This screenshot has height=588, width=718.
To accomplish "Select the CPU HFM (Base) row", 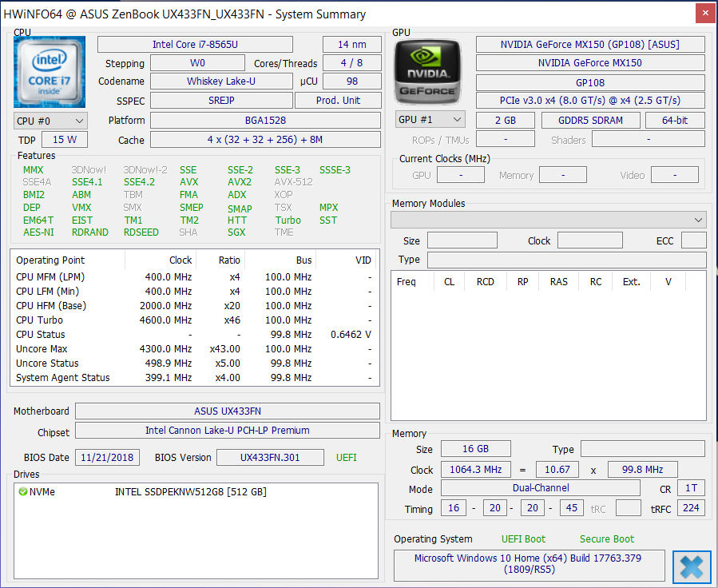I will click(195, 305).
